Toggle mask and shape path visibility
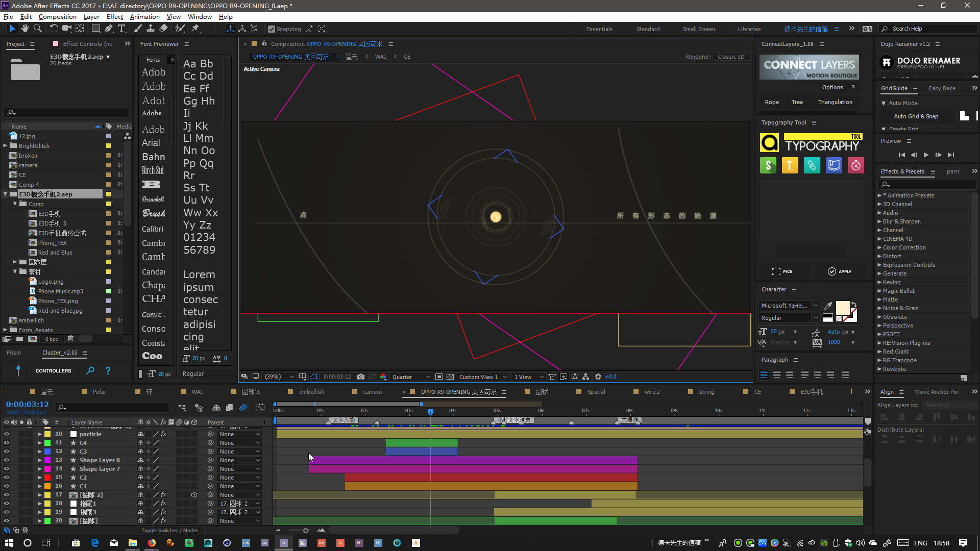This screenshot has width=980, height=551. click(x=314, y=377)
